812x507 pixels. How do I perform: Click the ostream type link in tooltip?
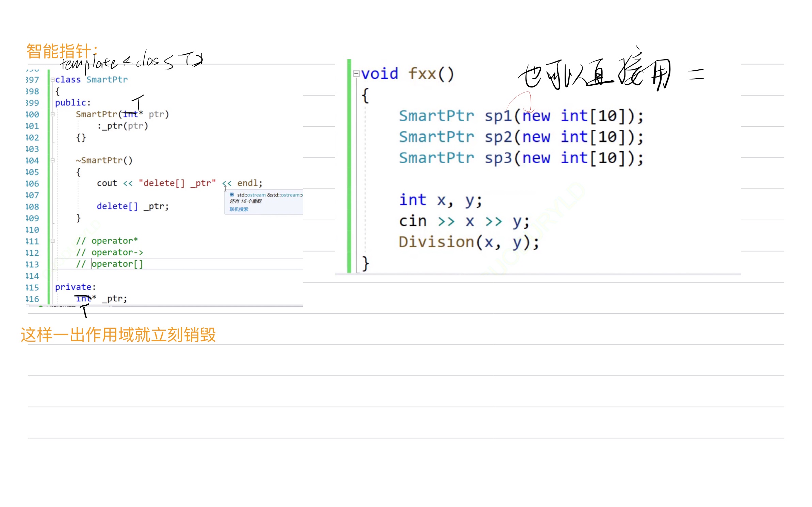(x=256, y=195)
